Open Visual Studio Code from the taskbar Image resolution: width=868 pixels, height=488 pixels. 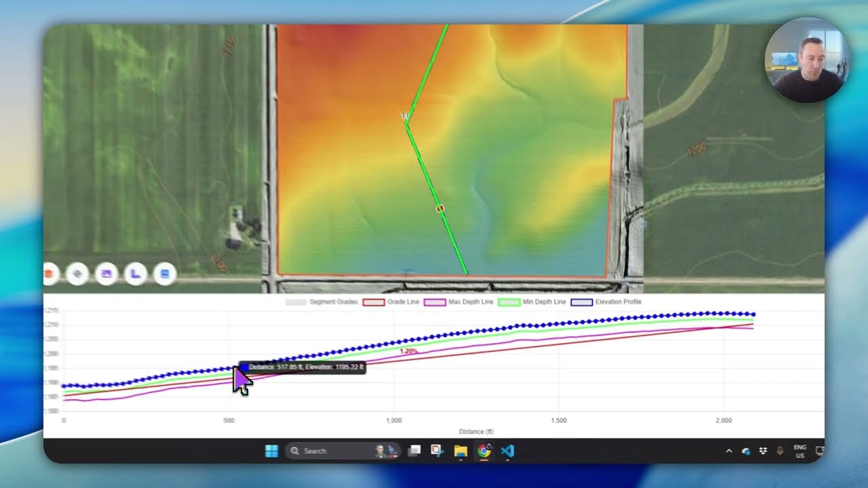tap(507, 451)
